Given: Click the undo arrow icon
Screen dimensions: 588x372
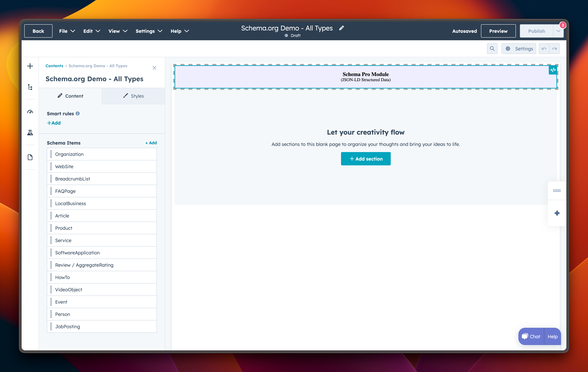Looking at the screenshot, I should coord(544,48).
